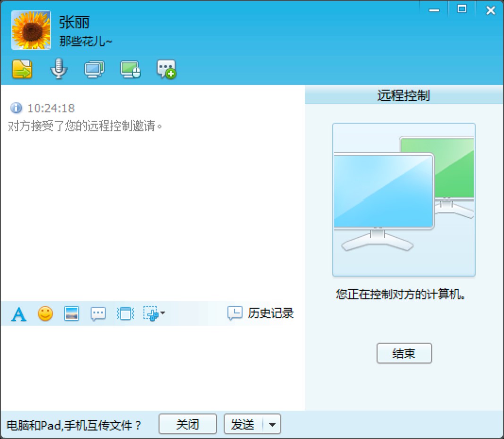Send a picture using the image icon
Image resolution: width=504 pixels, height=439 pixels.
click(71, 313)
